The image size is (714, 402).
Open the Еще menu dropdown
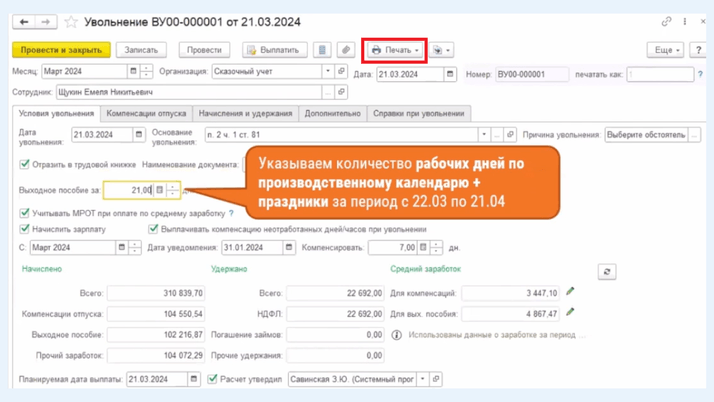[x=666, y=50]
